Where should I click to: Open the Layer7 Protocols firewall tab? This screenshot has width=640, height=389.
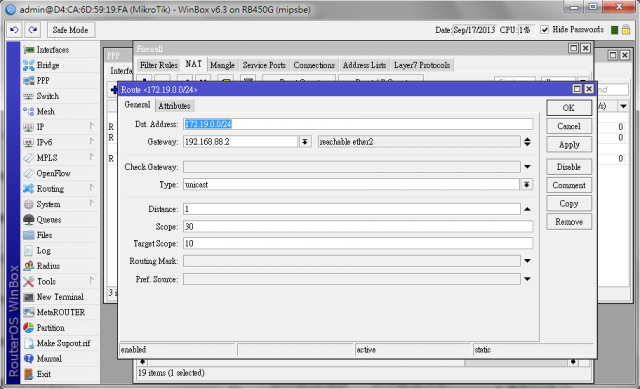(422, 65)
